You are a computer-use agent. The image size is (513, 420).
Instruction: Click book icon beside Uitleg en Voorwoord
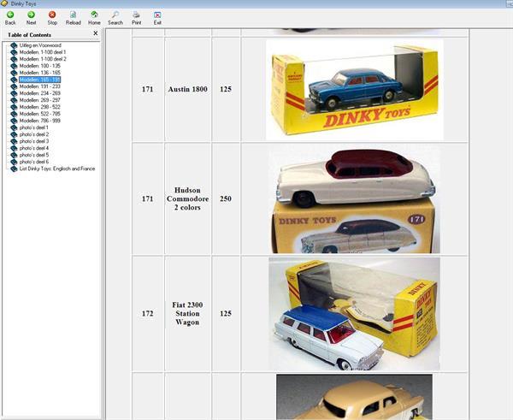(x=14, y=45)
